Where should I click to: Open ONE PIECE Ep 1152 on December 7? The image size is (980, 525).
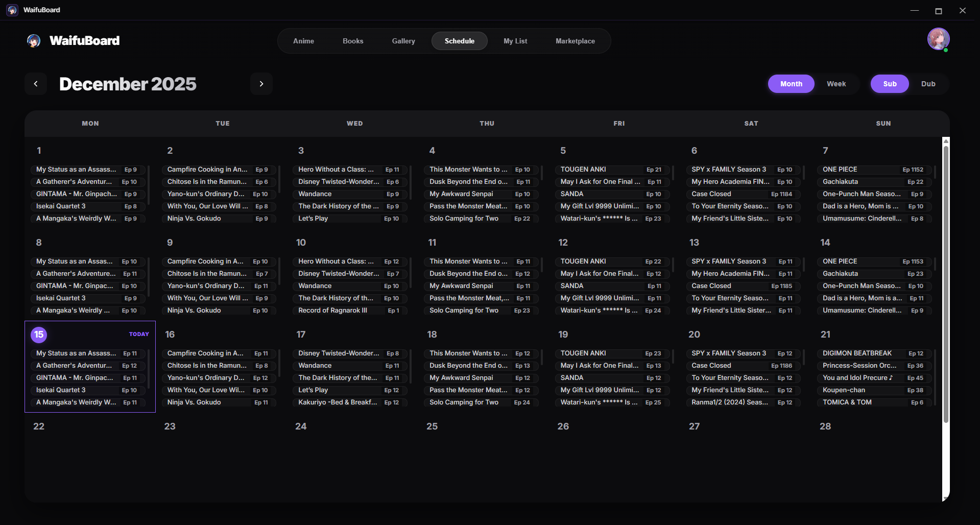coord(873,169)
